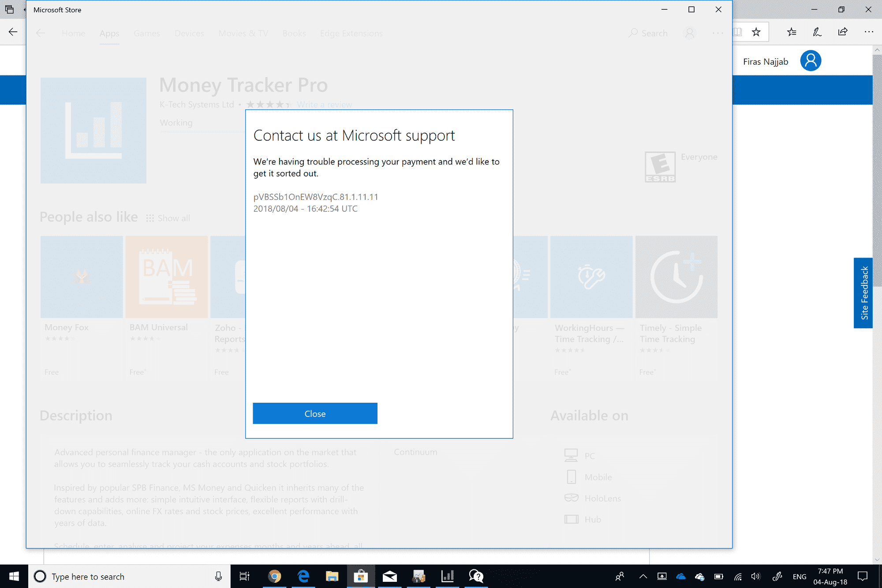The width and height of the screenshot is (882, 588).
Task: Launch Google Chrome from taskbar
Action: [x=274, y=576]
